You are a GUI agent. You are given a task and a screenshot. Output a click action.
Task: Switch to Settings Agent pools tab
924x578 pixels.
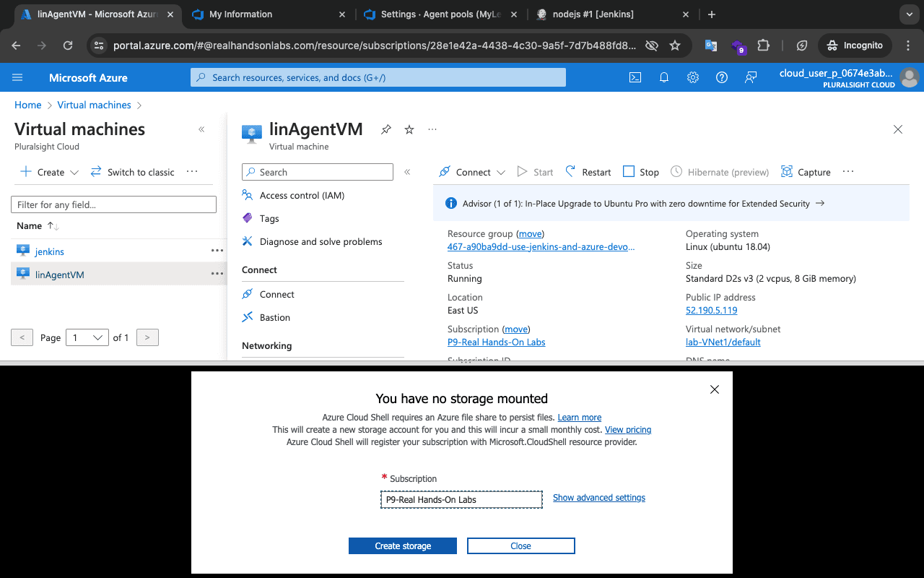click(440, 14)
